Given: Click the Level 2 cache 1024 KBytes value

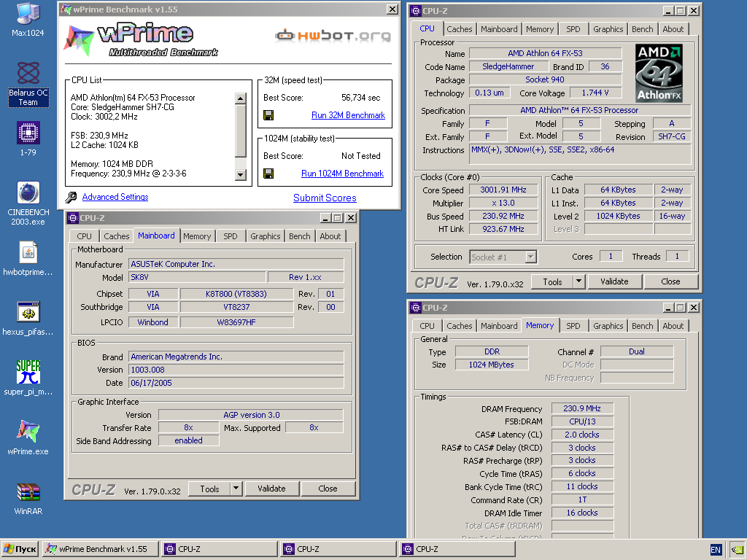Looking at the screenshot, I should pos(619,216).
